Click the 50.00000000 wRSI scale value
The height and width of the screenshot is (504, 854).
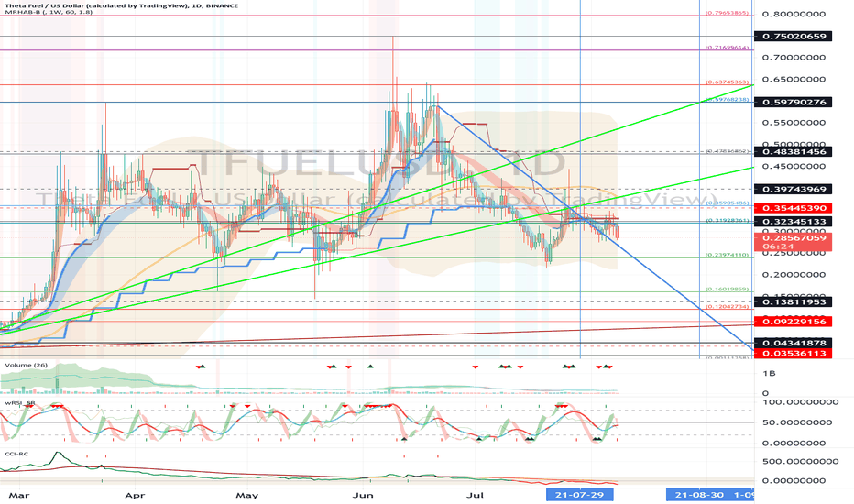(797, 422)
